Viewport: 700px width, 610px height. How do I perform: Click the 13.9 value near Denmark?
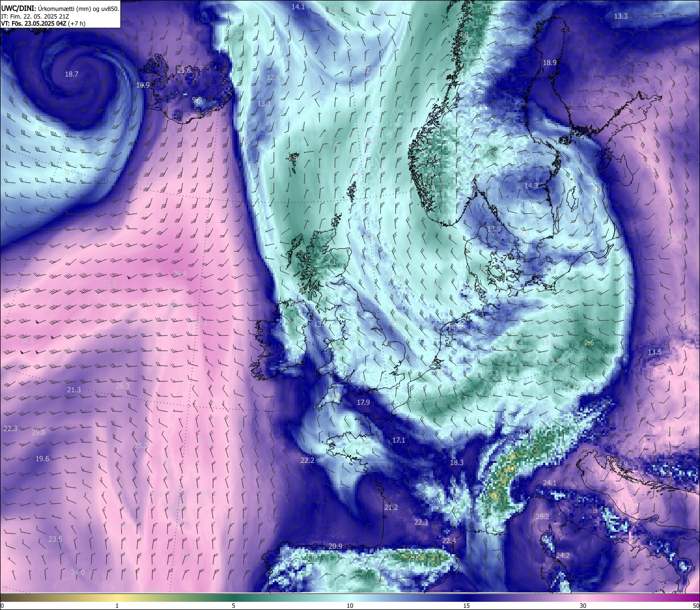494,229
